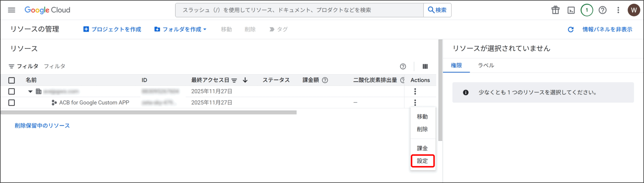Image resolution: width=644 pixels, height=183 pixels.
Task: Activate Cloud Shell terminal icon
Action: [571, 10]
